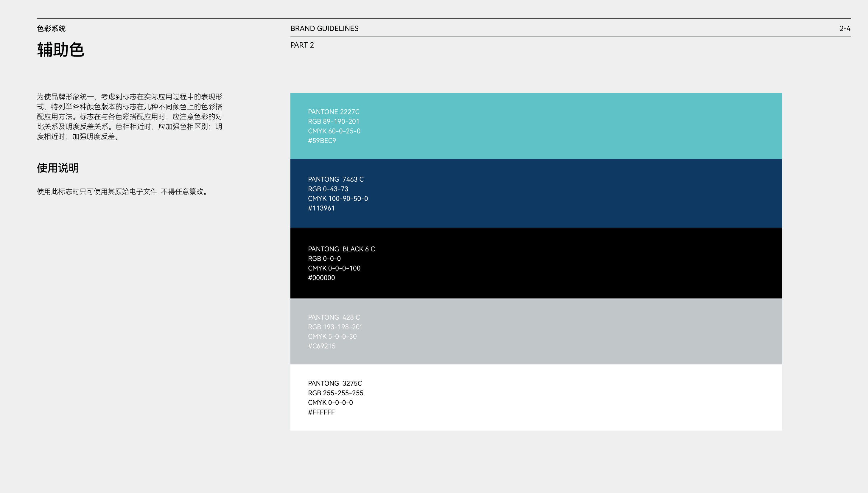Click the PART 2 label
868x493 pixels.
(302, 45)
